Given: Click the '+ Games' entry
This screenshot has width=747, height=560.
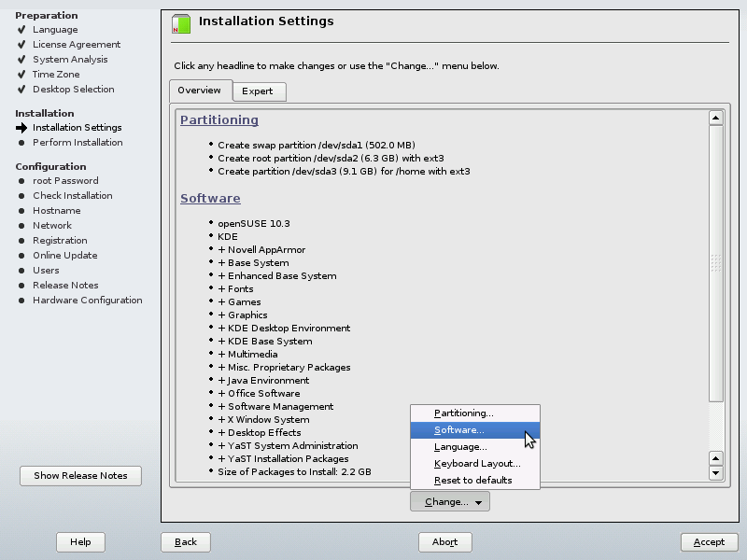Looking at the screenshot, I should click(x=239, y=301).
